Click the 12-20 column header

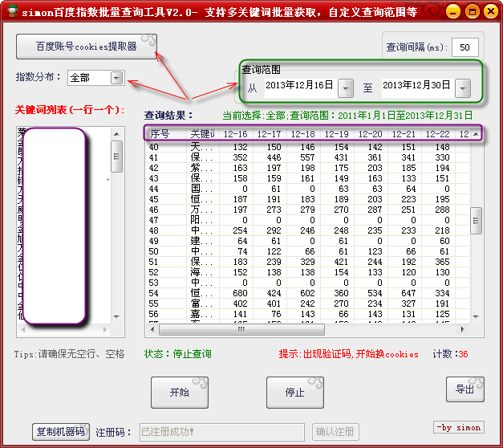coord(371,133)
